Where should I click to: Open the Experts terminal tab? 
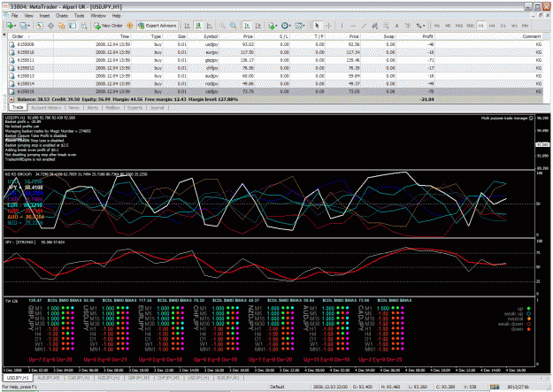coord(135,108)
